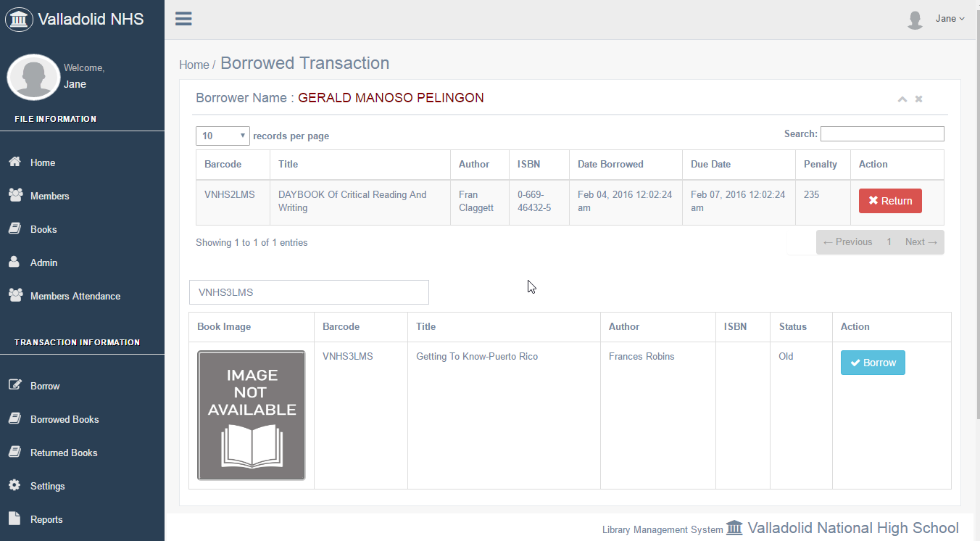Click the Settings gear icon in sidebar
Image resolution: width=980 pixels, height=541 pixels.
(14, 486)
